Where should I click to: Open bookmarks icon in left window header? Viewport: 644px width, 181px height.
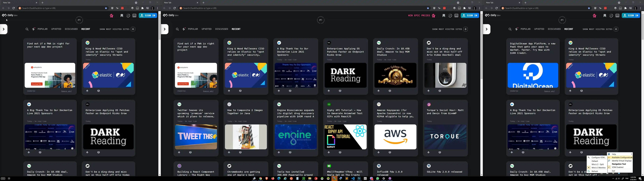coord(122,15)
